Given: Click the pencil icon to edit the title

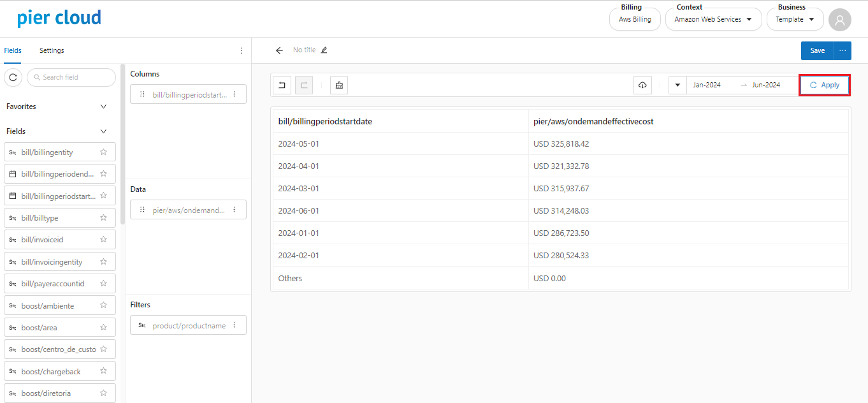Looking at the screenshot, I should pos(324,50).
